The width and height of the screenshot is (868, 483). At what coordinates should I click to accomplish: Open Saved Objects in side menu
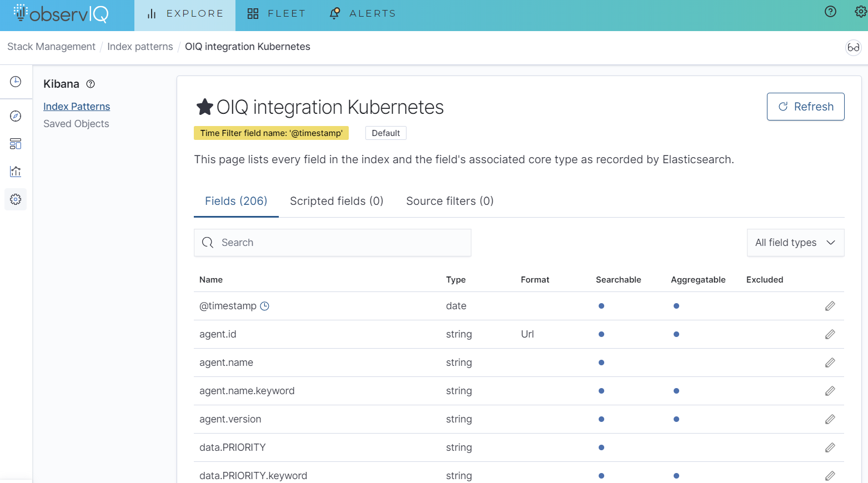pos(76,124)
